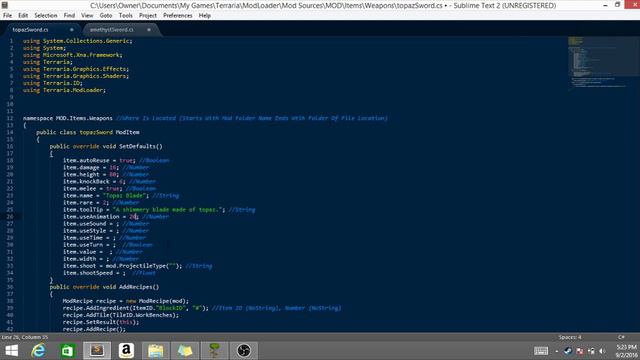Click Sublime Text icon in title bar

coord(5,5)
